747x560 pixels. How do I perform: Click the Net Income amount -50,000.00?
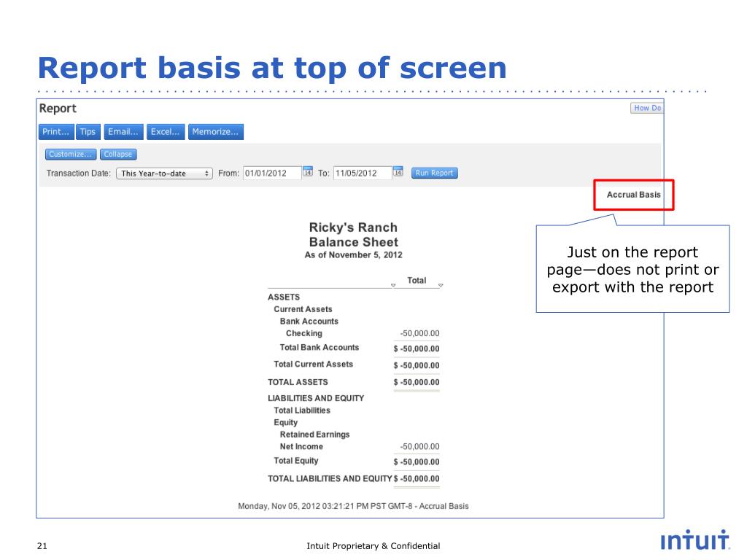(419, 447)
